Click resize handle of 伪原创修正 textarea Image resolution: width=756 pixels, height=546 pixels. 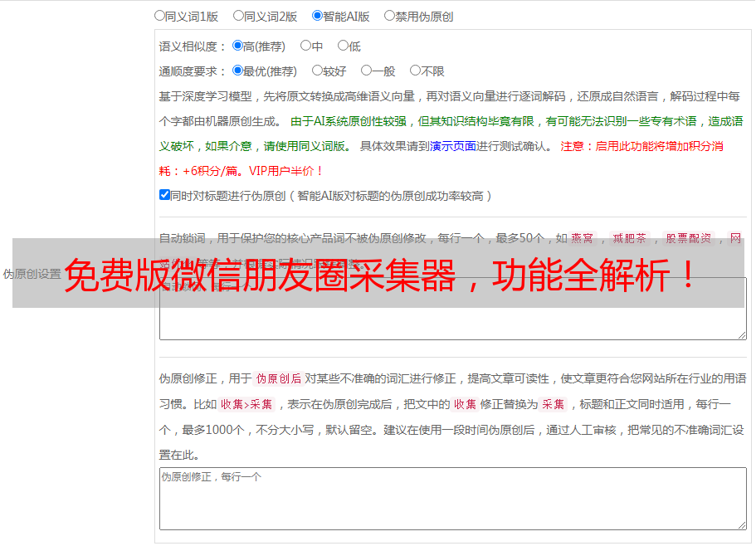click(742, 525)
